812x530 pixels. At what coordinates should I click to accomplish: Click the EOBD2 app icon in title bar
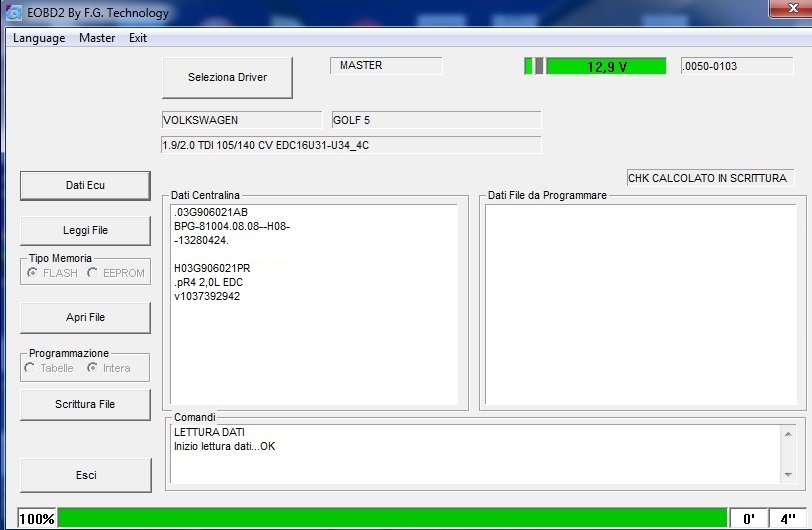[14, 13]
